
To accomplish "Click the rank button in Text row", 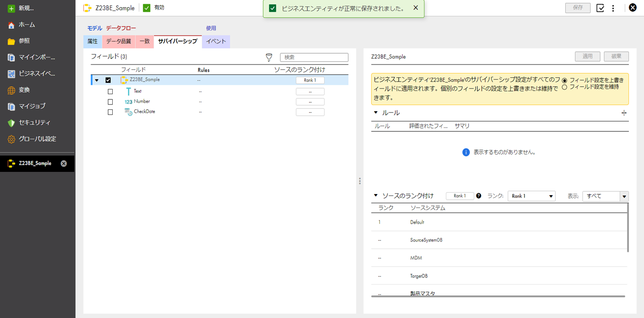I will 310,91.
